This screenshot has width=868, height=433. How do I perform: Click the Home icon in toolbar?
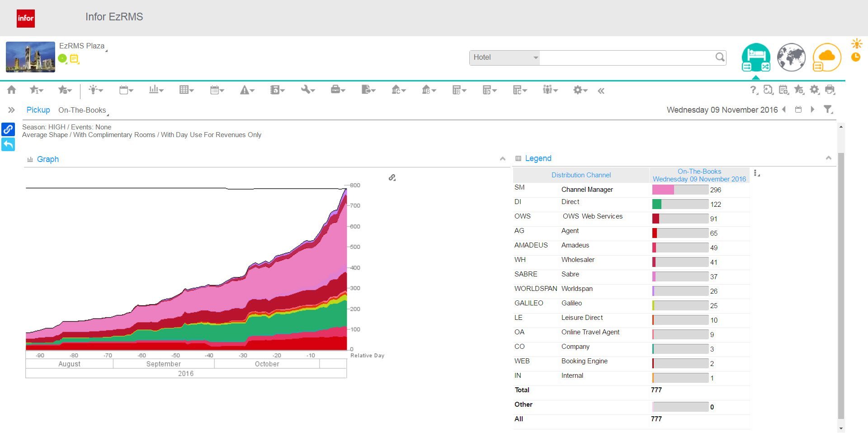[12, 90]
